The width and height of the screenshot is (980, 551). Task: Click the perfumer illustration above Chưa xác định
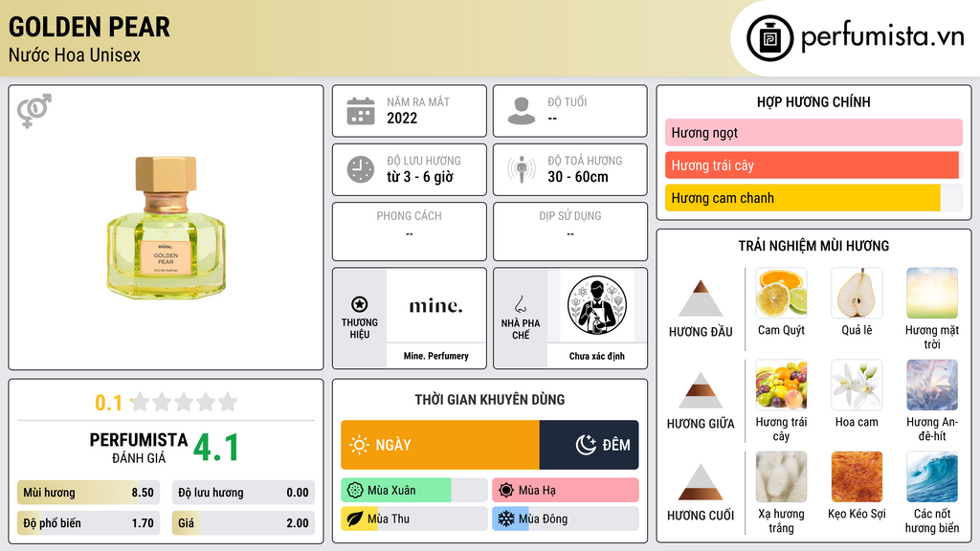[597, 305]
